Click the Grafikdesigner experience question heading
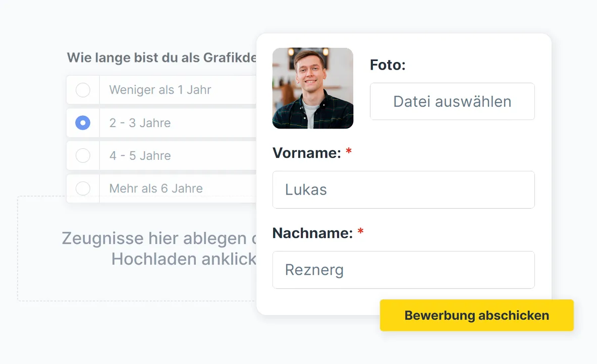The width and height of the screenshot is (597, 364). pyautogui.click(x=161, y=57)
